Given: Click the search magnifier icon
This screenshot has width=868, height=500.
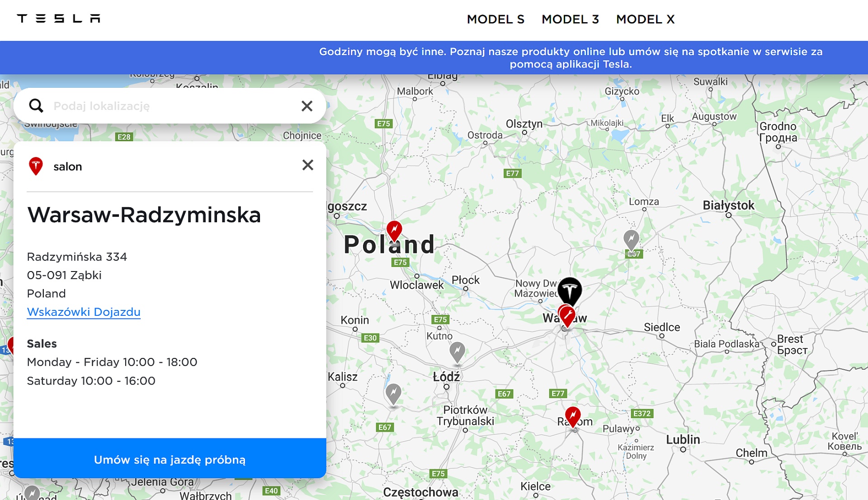Looking at the screenshot, I should pyautogui.click(x=36, y=106).
